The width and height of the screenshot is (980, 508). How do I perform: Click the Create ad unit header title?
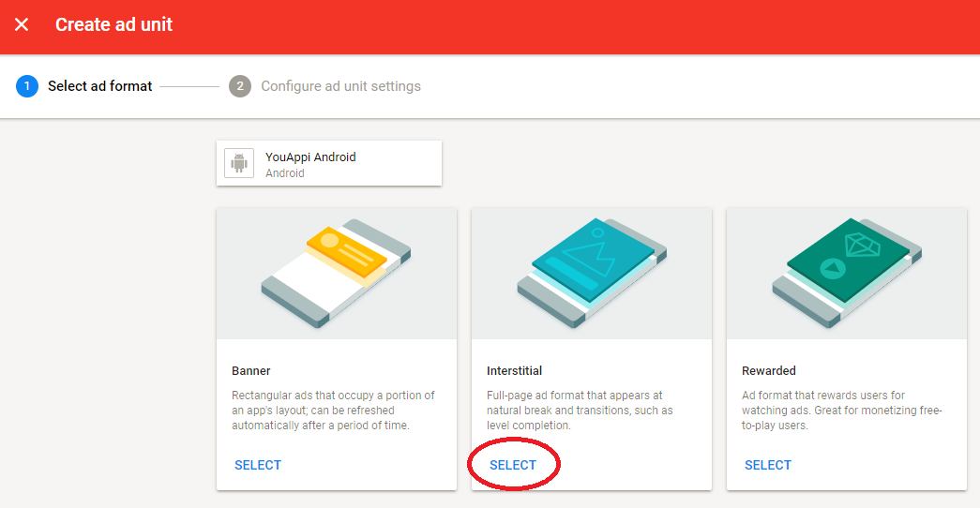(x=113, y=25)
